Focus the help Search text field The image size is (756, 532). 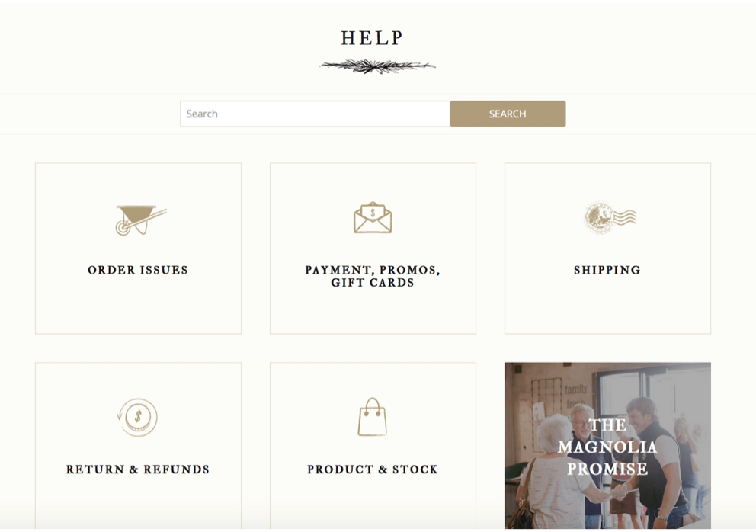pos(315,114)
